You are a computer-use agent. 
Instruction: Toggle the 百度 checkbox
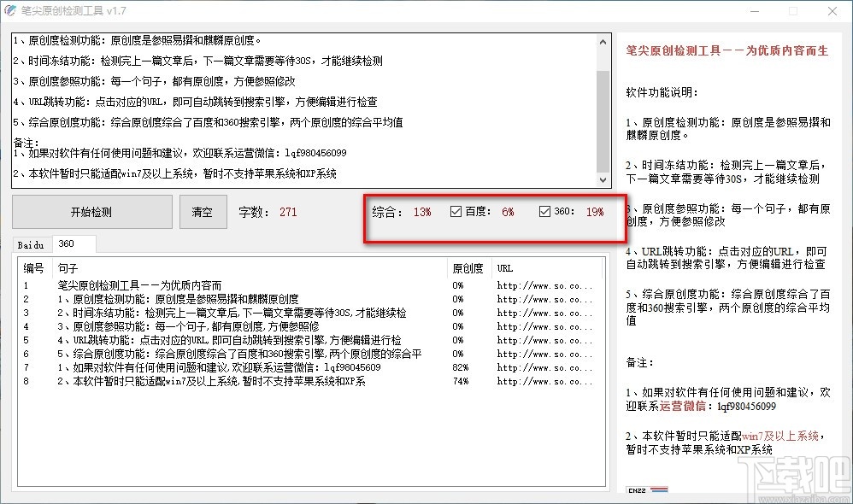456,212
